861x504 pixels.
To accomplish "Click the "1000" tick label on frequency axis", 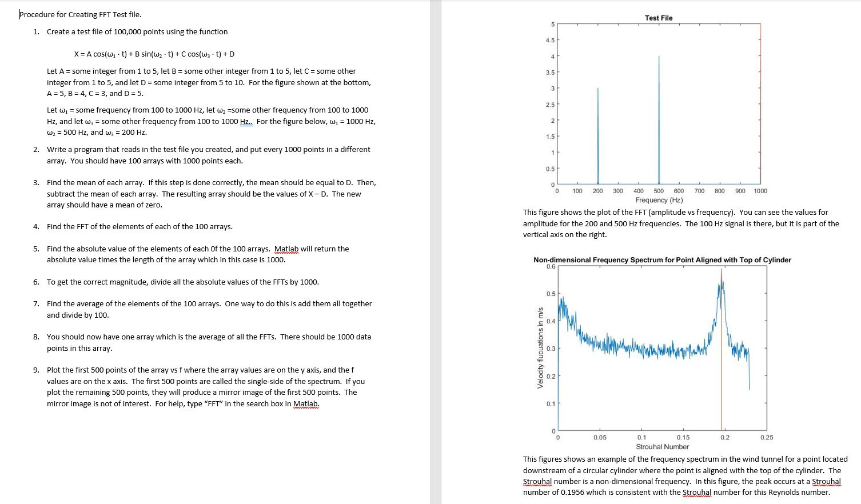I will [x=760, y=191].
